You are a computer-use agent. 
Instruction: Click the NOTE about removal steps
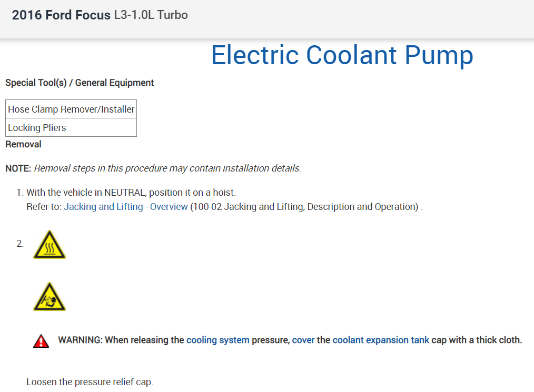point(153,169)
